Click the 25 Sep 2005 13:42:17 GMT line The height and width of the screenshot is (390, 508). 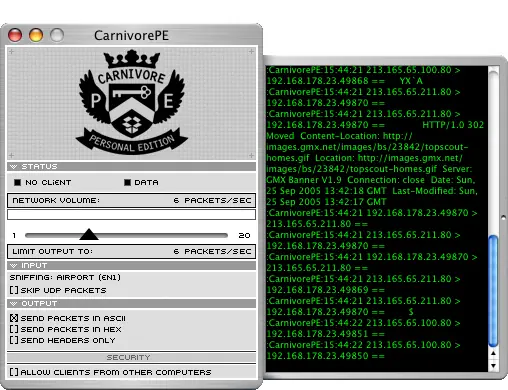[326, 202]
